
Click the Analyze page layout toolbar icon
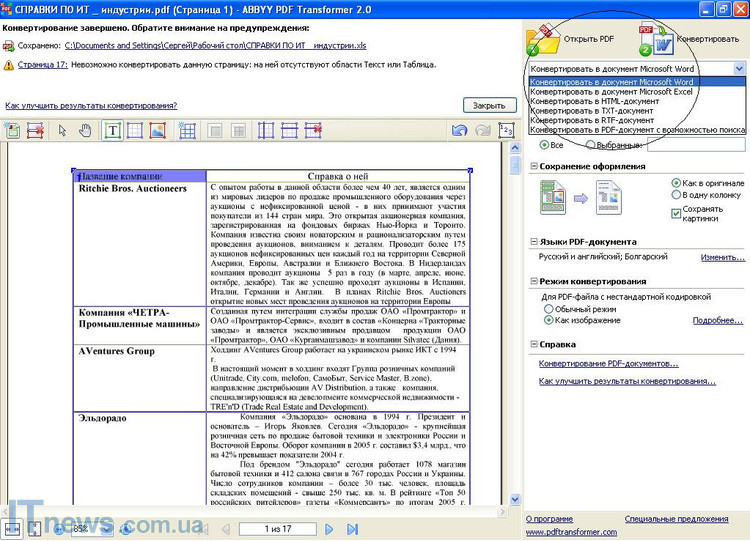click(12, 130)
